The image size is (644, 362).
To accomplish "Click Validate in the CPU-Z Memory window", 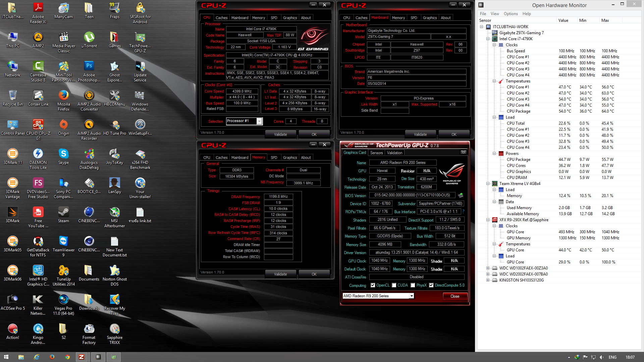I will click(x=280, y=274).
